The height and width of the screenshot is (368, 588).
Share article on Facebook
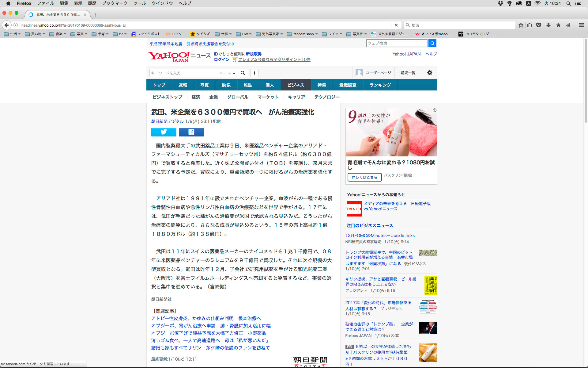click(191, 132)
